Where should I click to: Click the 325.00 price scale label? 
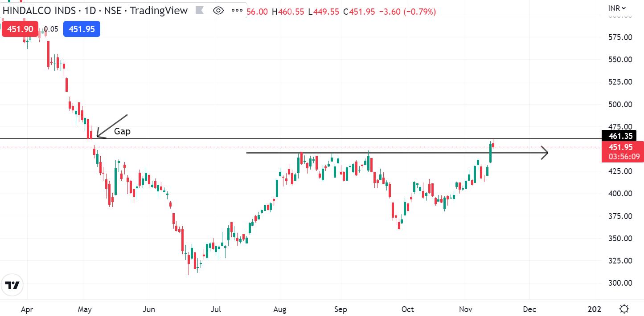[x=620, y=260]
